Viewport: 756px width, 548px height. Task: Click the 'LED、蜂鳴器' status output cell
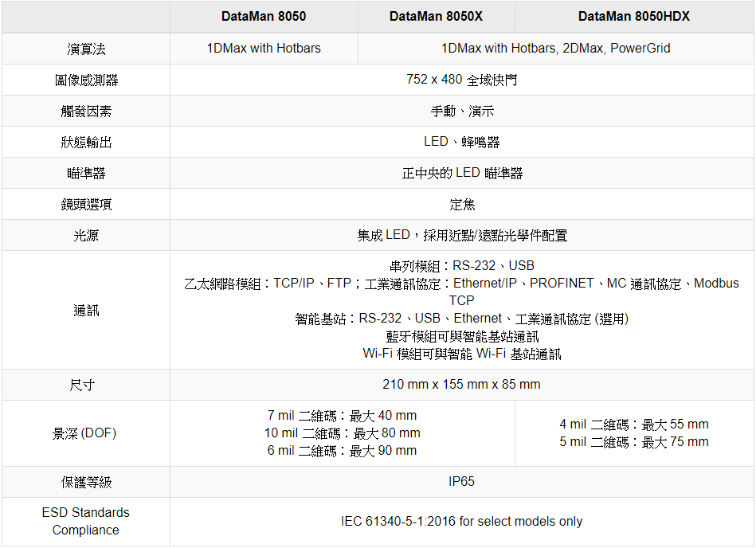pos(461,142)
